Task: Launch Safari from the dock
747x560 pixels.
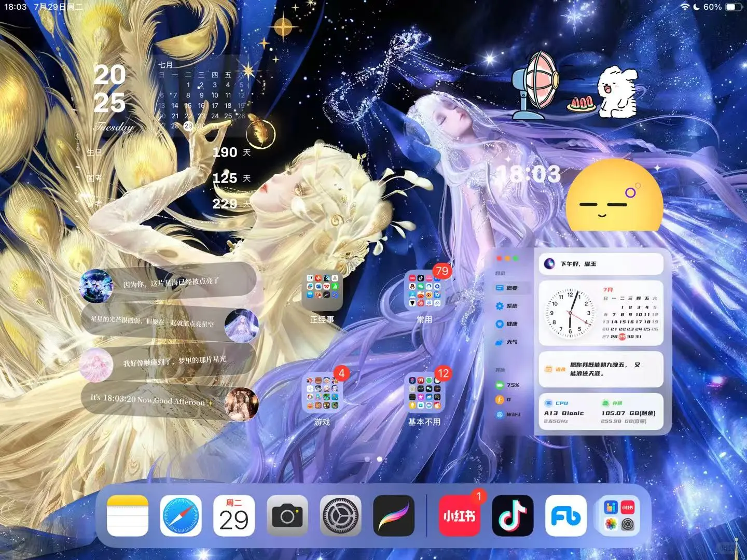Action: point(181,515)
